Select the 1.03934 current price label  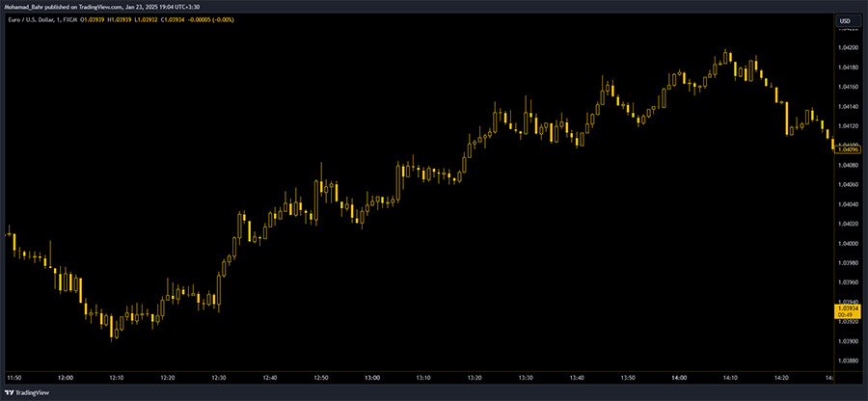point(849,307)
